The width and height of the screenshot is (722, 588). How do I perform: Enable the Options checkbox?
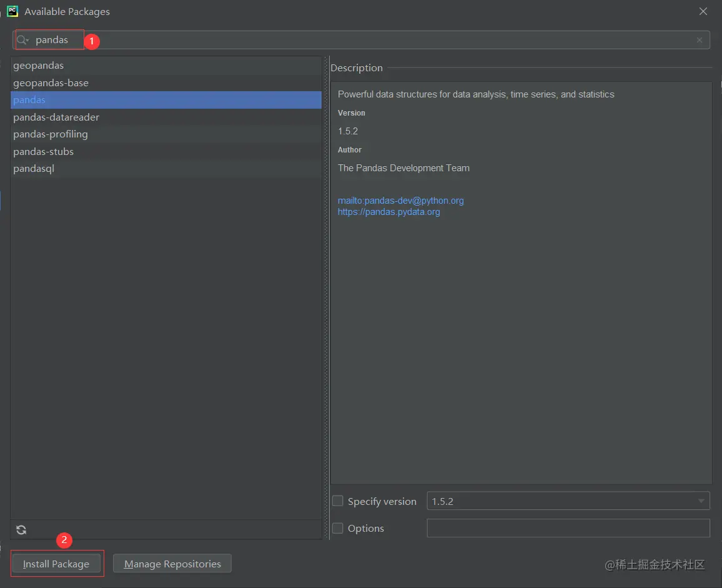click(337, 528)
